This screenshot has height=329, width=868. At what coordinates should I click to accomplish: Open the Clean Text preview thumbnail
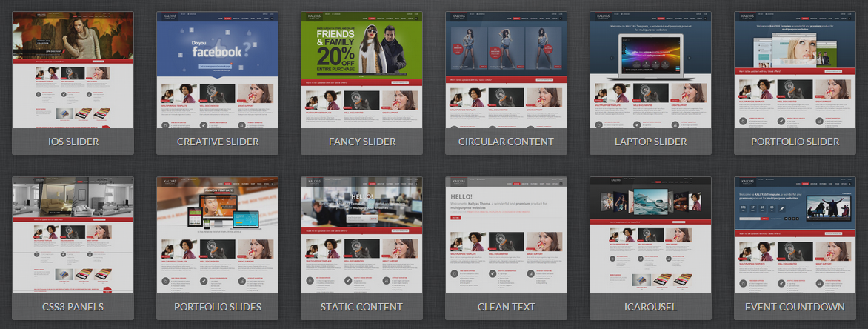(x=506, y=236)
